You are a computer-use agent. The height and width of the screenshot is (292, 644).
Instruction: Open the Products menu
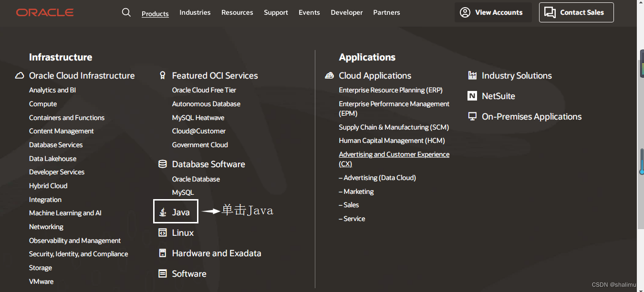pos(155,13)
